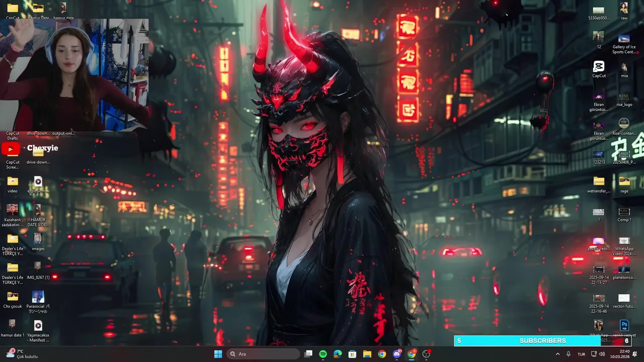Select the CapCut app shortcut icon
The image size is (644, 362).
click(x=599, y=69)
